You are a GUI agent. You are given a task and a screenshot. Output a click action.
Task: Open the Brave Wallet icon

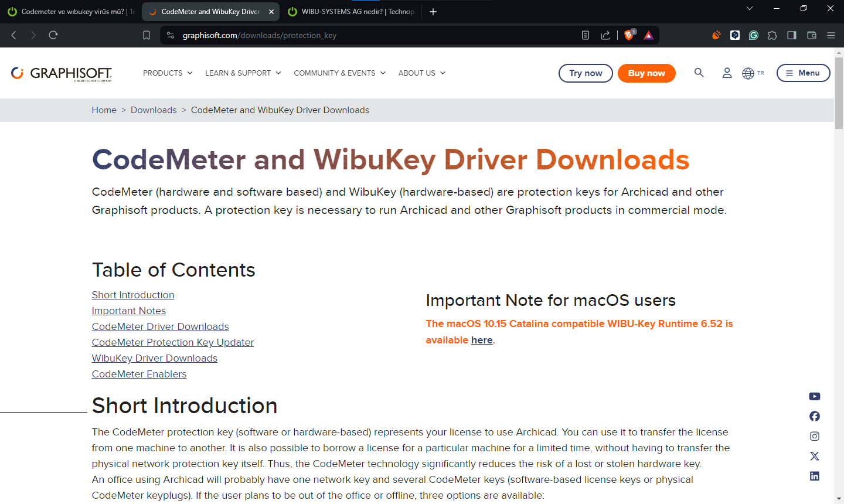pos(812,35)
